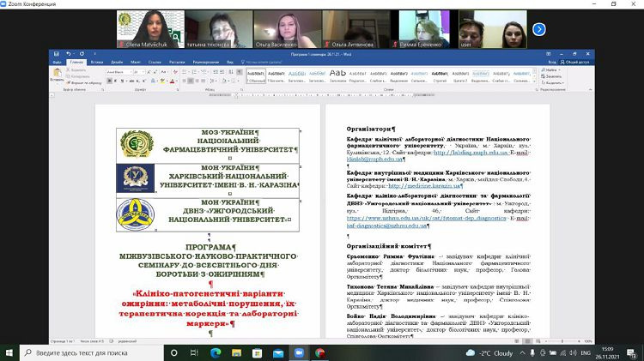Click justify alignment icon

[204, 81]
